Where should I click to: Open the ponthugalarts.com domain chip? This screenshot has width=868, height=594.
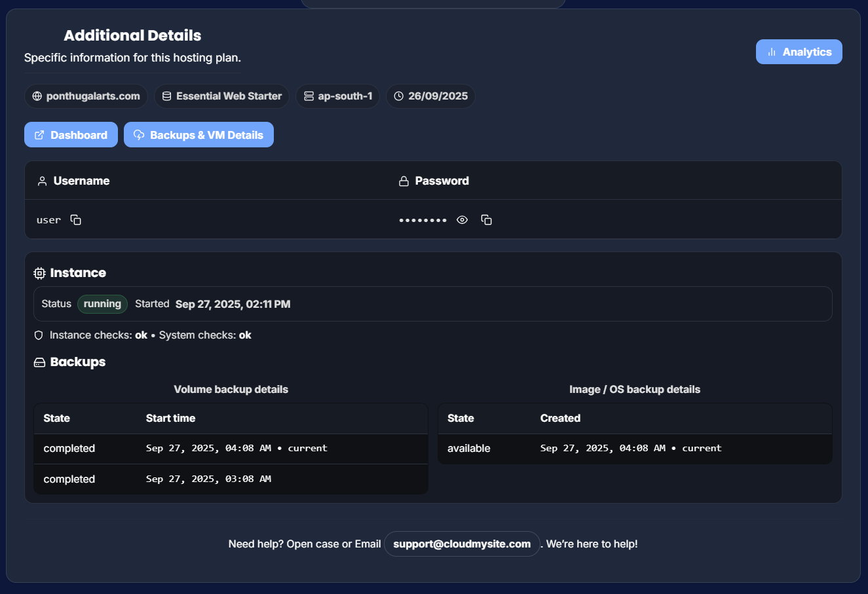86,96
